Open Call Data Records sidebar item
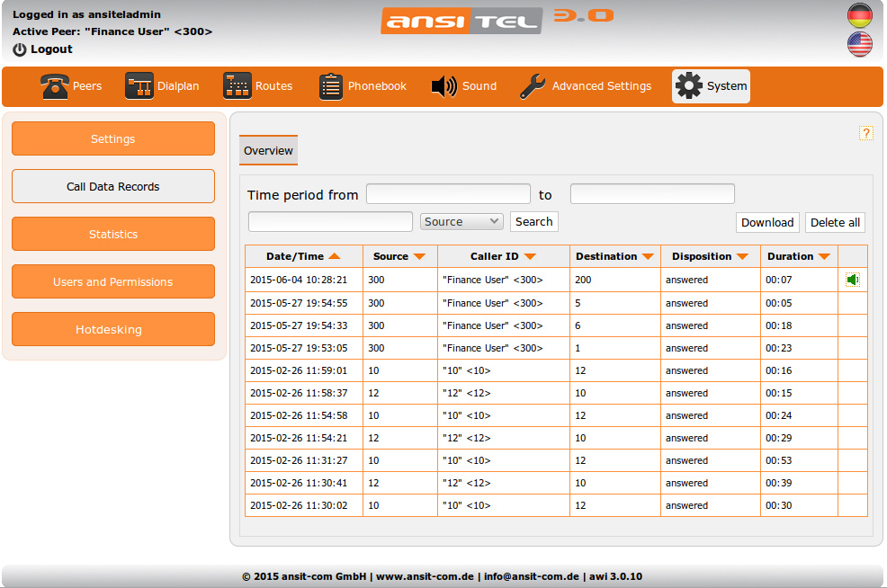887x588 pixels. pos(113,186)
